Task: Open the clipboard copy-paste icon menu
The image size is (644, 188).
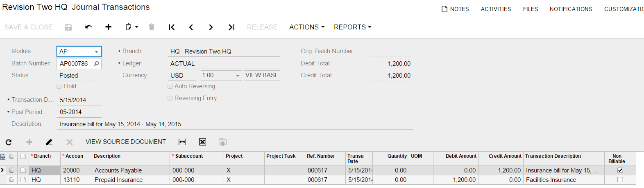Action: 132,27
